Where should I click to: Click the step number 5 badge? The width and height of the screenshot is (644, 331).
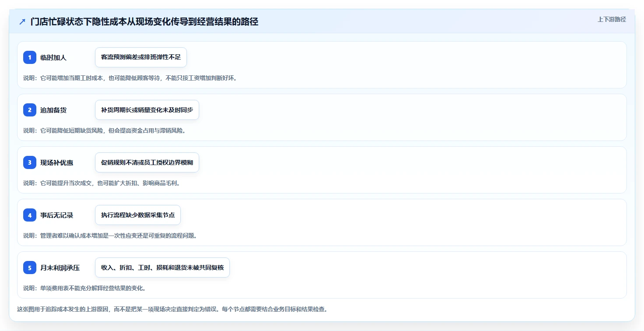(30, 268)
